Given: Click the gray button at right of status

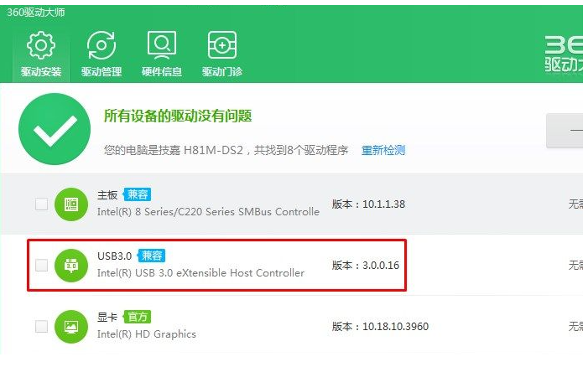Looking at the screenshot, I should click(x=564, y=131).
